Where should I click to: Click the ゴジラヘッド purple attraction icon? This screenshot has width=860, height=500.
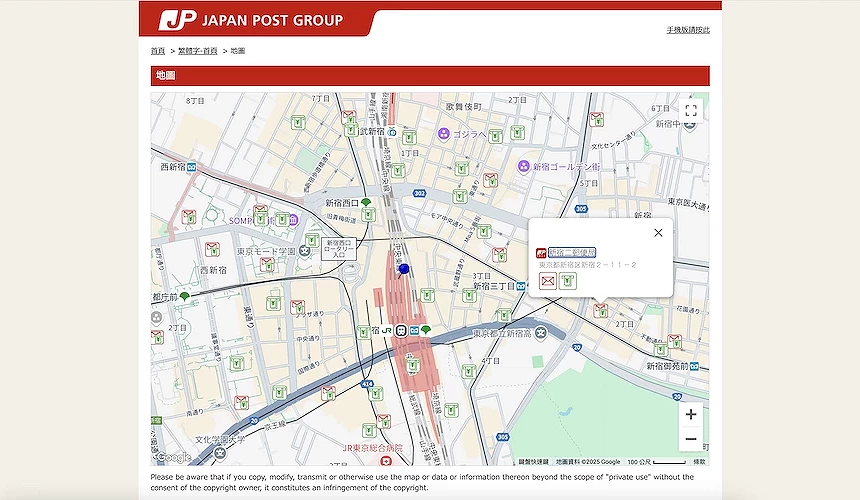click(444, 133)
